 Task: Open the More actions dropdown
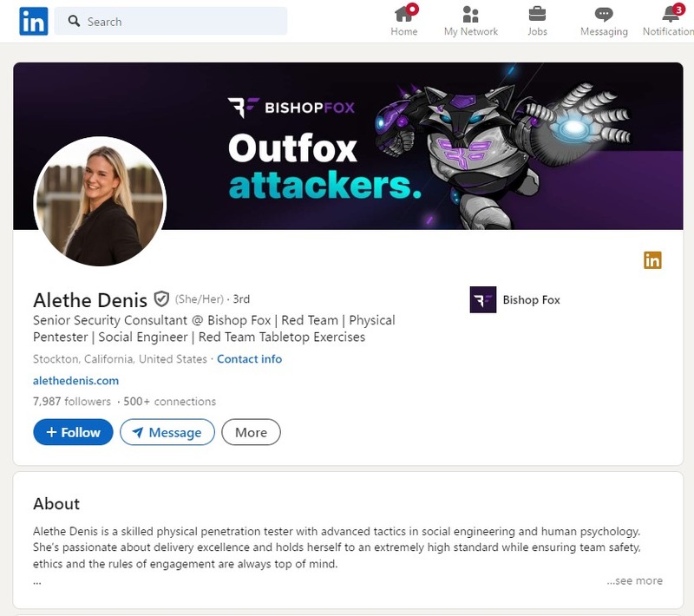[251, 432]
